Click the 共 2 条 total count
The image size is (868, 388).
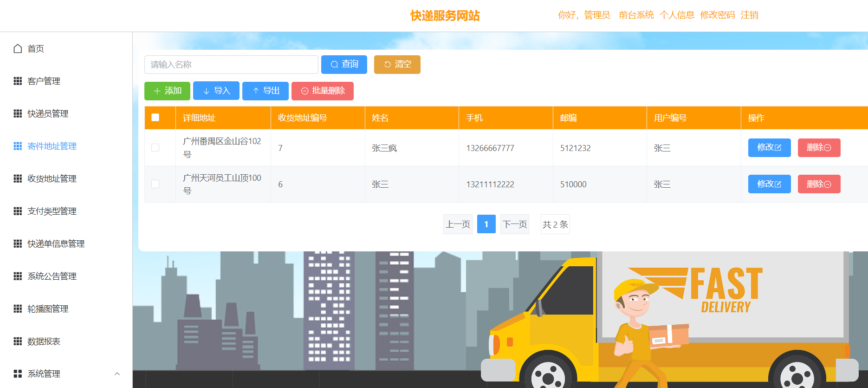pos(555,224)
